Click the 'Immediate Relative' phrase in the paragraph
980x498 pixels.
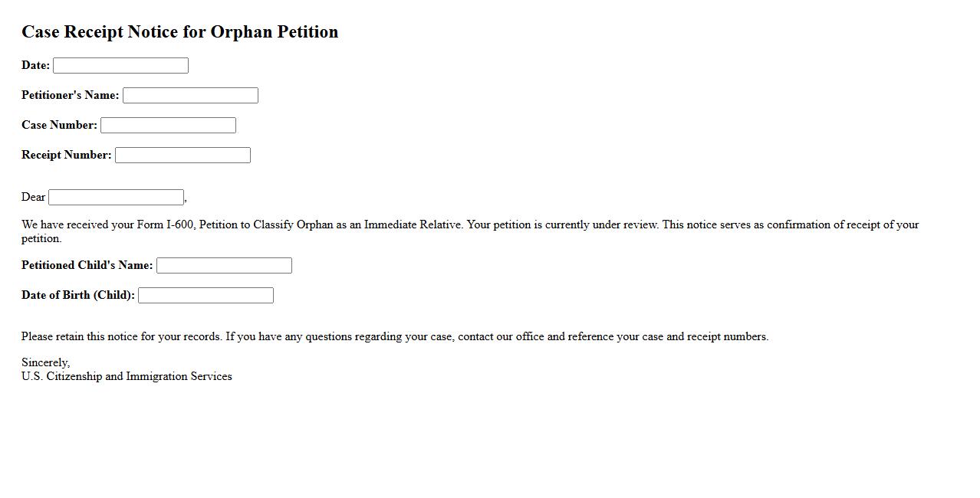point(413,225)
